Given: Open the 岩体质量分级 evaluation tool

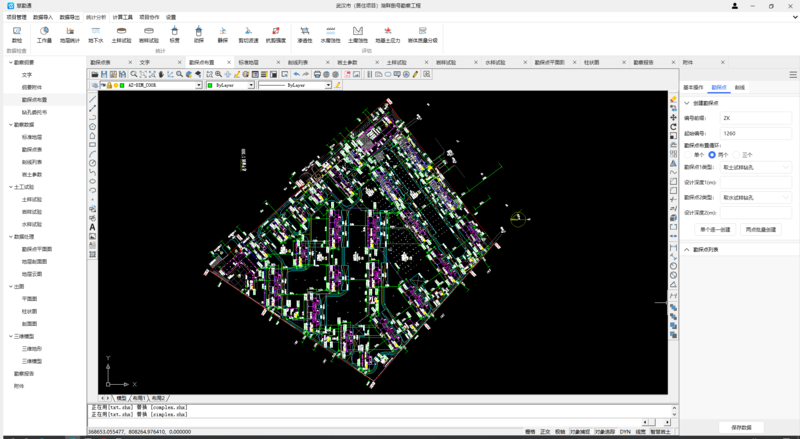Looking at the screenshot, I should coord(422,34).
